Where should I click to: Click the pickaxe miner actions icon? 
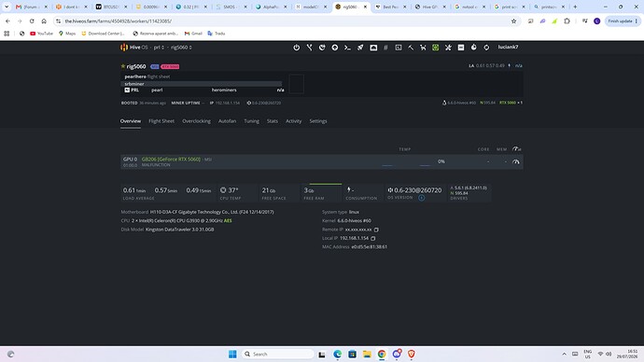coord(411,48)
